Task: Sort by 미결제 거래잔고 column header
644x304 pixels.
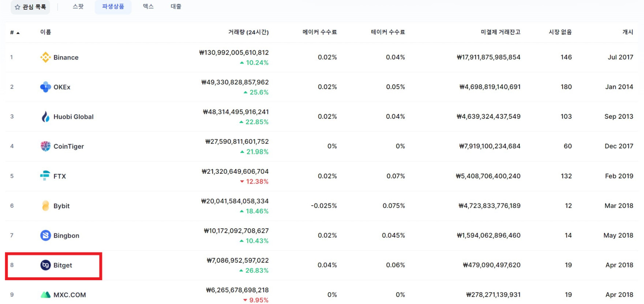Action: pyautogui.click(x=501, y=32)
